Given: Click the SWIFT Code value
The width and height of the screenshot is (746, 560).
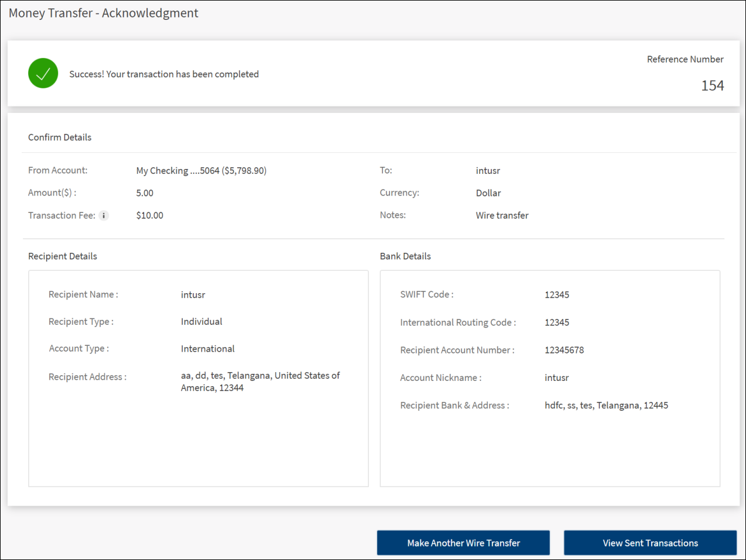Looking at the screenshot, I should click(556, 295).
